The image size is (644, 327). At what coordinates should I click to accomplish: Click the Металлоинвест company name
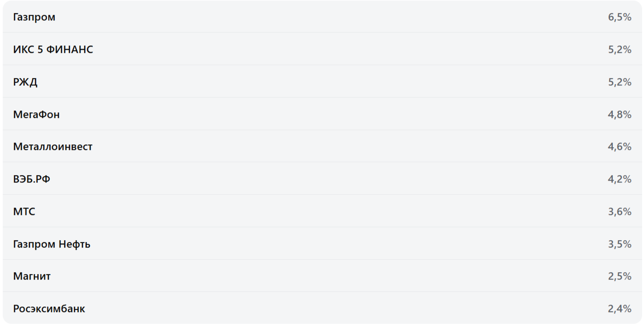pos(53,147)
